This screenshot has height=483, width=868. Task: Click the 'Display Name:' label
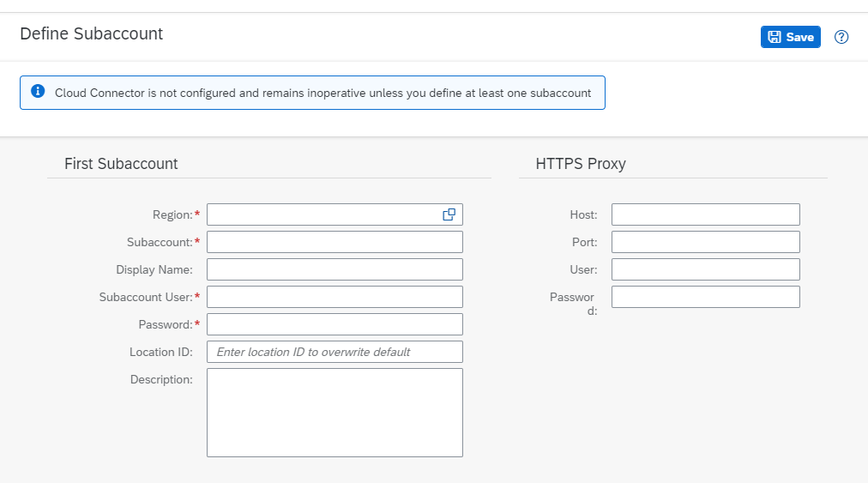click(x=154, y=269)
